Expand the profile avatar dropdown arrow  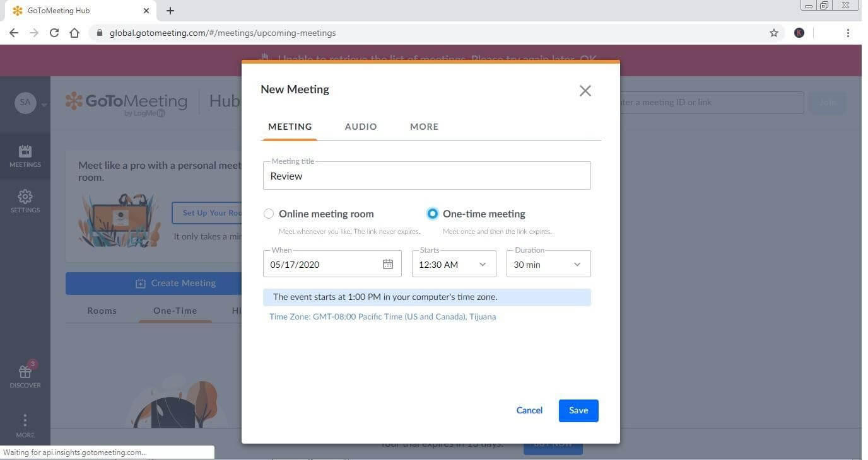(x=44, y=105)
